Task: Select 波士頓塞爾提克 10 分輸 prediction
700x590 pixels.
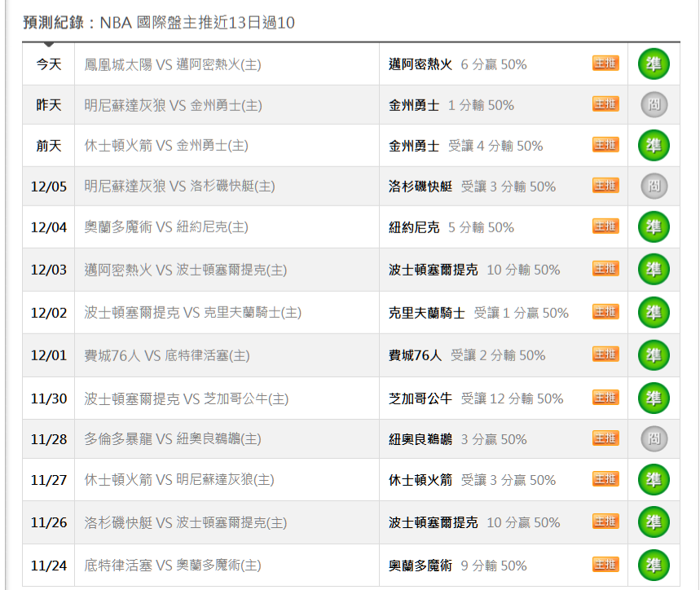Action: point(474,270)
